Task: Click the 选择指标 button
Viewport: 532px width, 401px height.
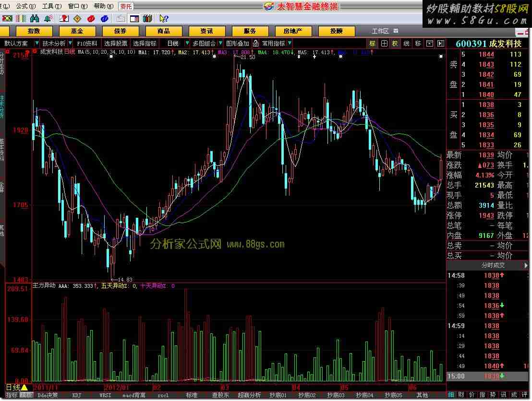Action: (x=145, y=43)
